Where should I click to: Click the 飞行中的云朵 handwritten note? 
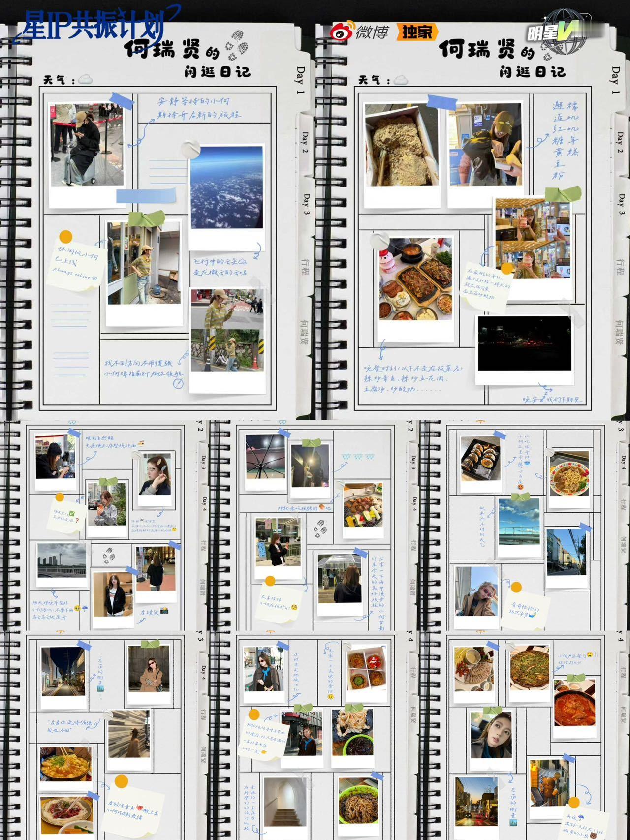click(220, 266)
